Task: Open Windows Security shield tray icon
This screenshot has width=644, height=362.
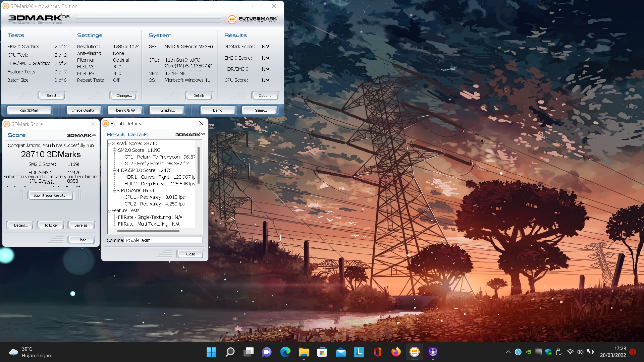Action: click(x=549, y=352)
